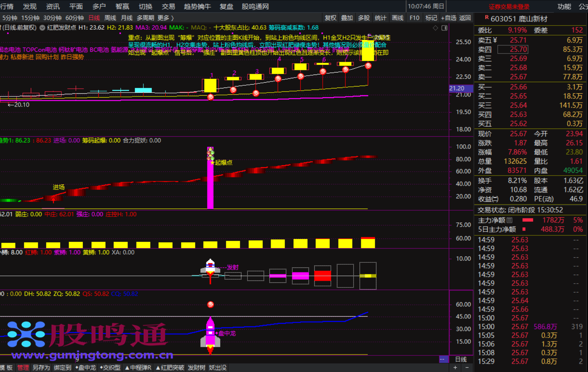Open the 资讯 menu
The image size is (588, 372).
(x=53, y=7)
